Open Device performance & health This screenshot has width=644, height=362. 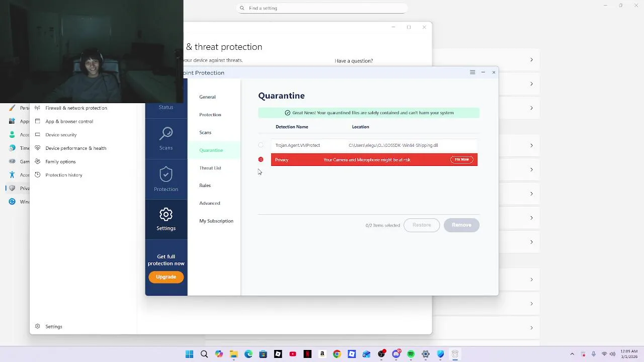pyautogui.click(x=75, y=148)
